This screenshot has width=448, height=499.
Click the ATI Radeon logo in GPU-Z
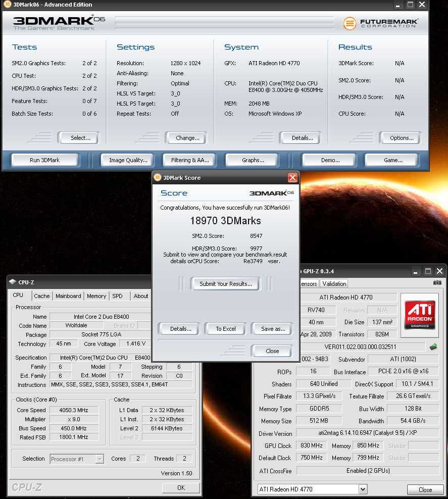point(420,315)
